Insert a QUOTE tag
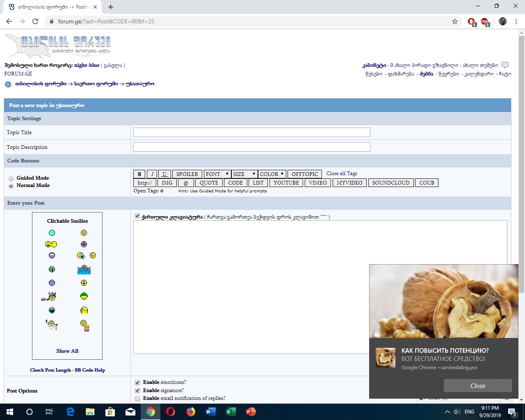The width and height of the screenshot is (525, 420). pos(209,183)
